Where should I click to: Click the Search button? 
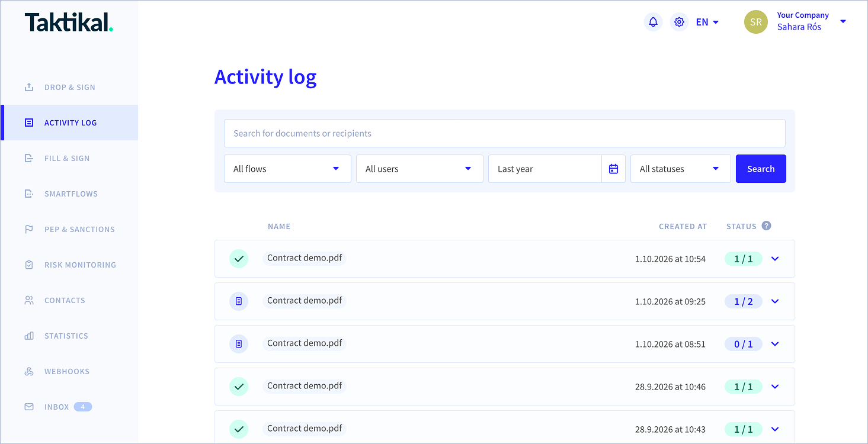(761, 169)
